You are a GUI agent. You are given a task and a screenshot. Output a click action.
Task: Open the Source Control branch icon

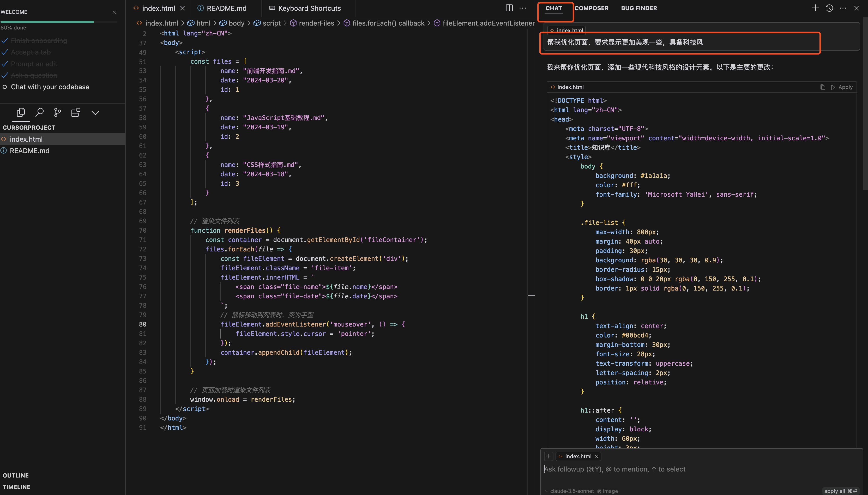[x=57, y=112]
